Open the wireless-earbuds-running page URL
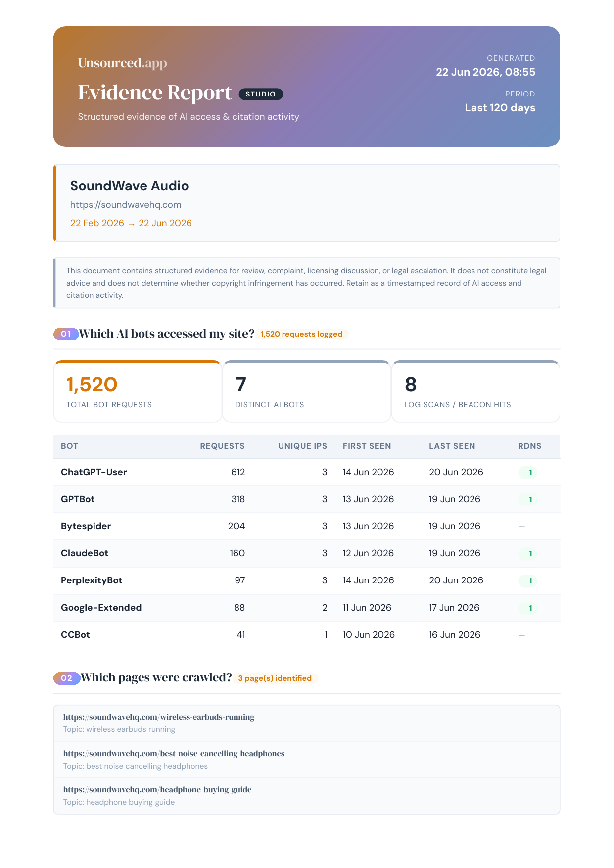The width and height of the screenshot is (614, 868). coord(159,717)
